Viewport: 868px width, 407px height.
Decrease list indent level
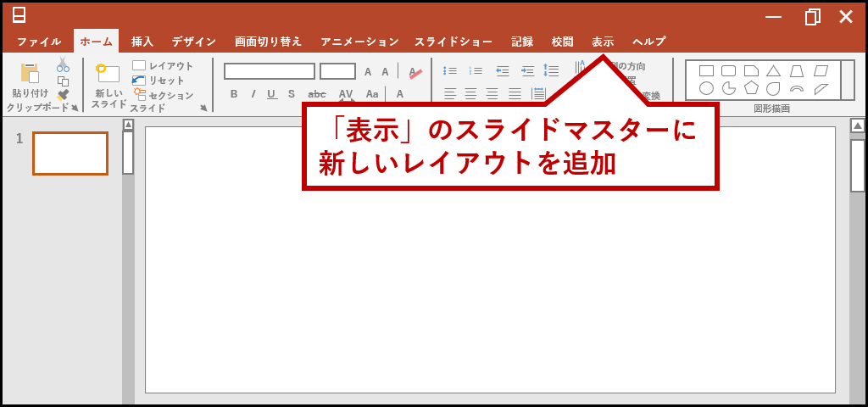(x=503, y=71)
